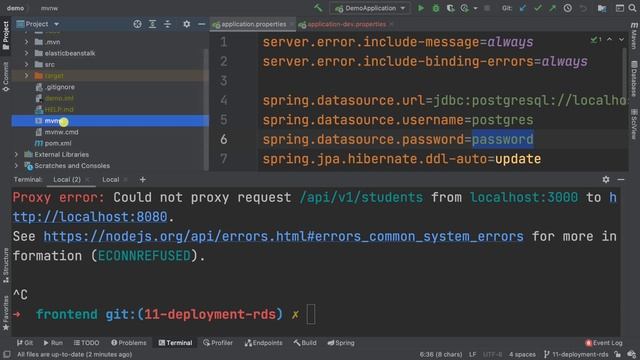Show Git history with the clock icon
The height and width of the screenshot is (360, 640).
coord(568,8)
